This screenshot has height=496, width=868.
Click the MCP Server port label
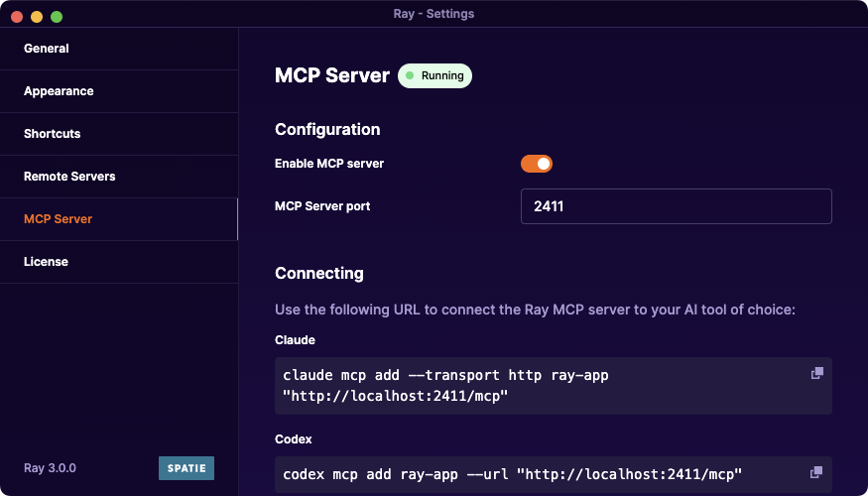[x=322, y=206]
